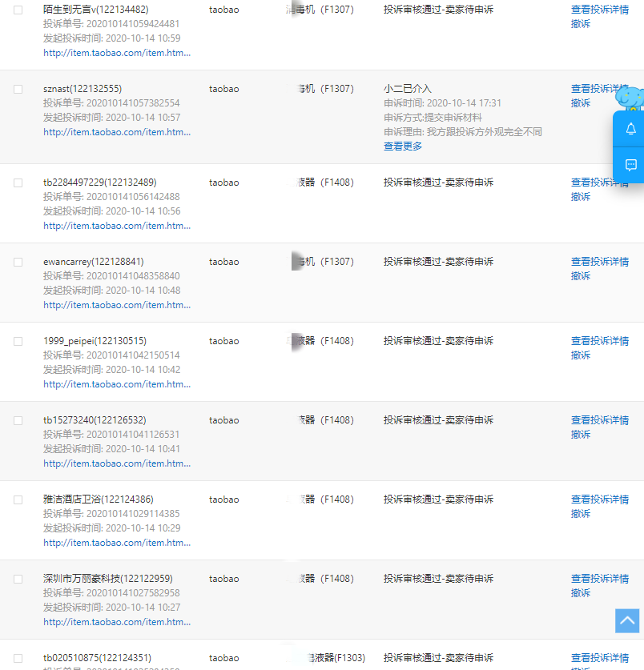Click the blue elephant mascot icon
The width and height of the screenshot is (644, 670).
click(x=630, y=98)
